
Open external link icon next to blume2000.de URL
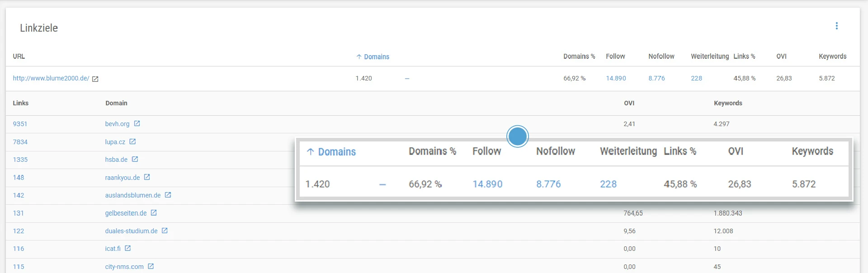pos(95,79)
